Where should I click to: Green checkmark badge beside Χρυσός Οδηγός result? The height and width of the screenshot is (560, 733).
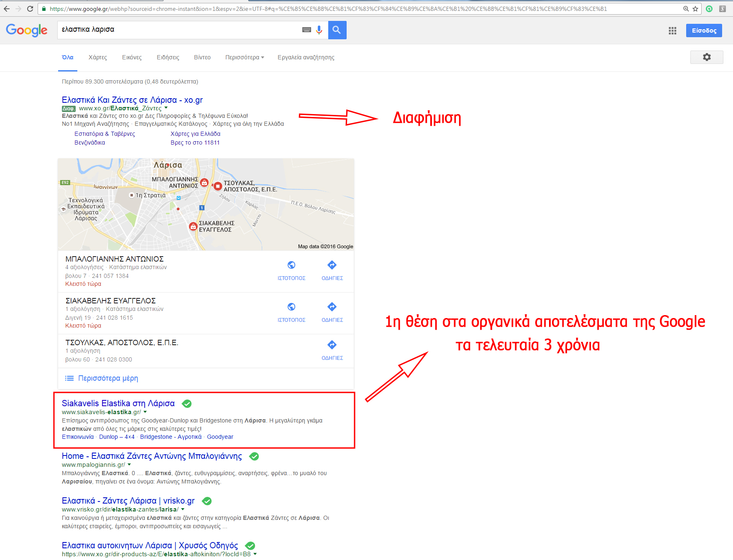pyautogui.click(x=250, y=546)
